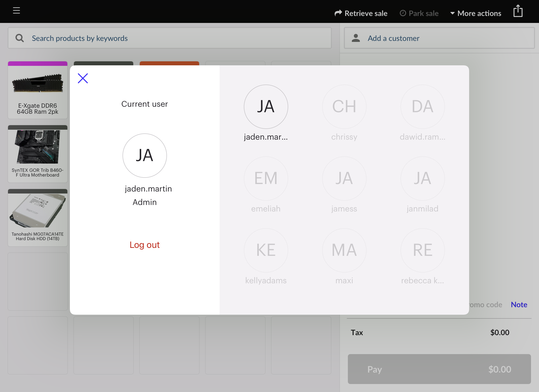Select chrissy user avatar

coord(344,107)
